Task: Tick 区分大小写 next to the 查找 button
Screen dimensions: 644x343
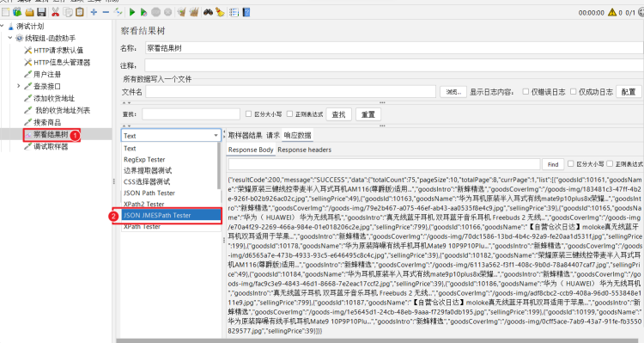Action: pyautogui.click(x=248, y=114)
